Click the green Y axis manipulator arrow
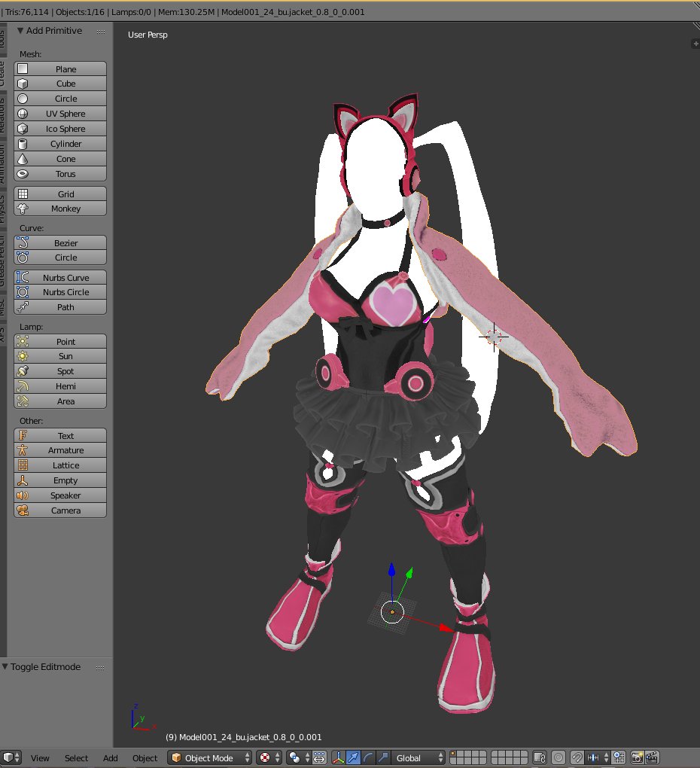This screenshot has width=700, height=768. [x=409, y=572]
